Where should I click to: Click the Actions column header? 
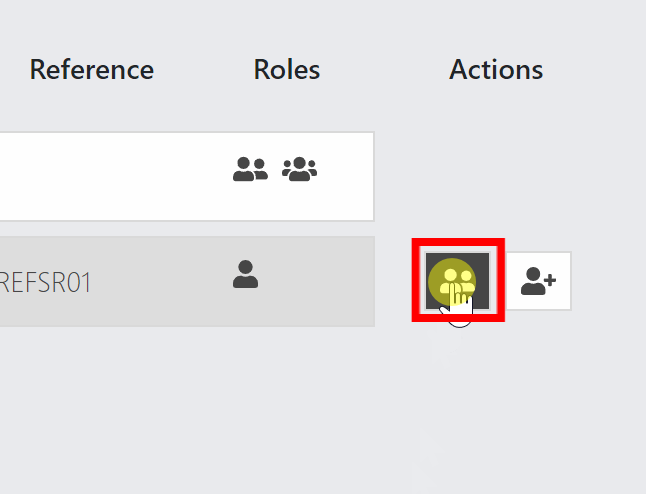(x=496, y=69)
